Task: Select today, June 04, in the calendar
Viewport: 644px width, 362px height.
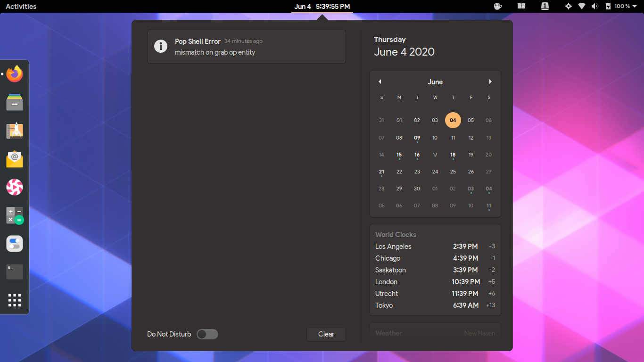Action: point(453,120)
